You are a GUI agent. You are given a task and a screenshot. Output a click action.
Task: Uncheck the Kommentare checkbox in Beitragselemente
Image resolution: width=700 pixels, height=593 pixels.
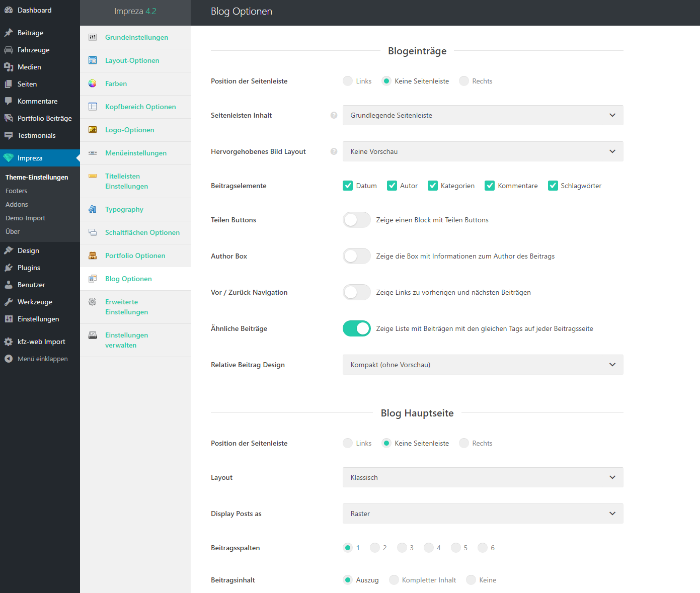(x=490, y=186)
